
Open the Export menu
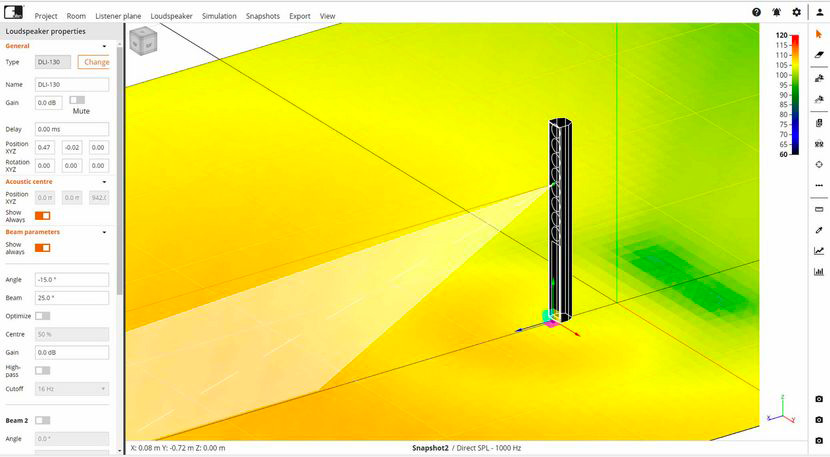(x=300, y=16)
